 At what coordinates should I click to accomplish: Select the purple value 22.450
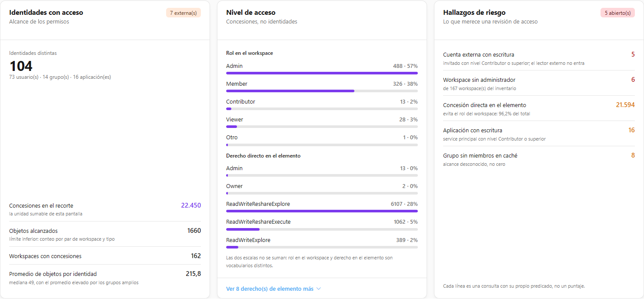click(191, 205)
